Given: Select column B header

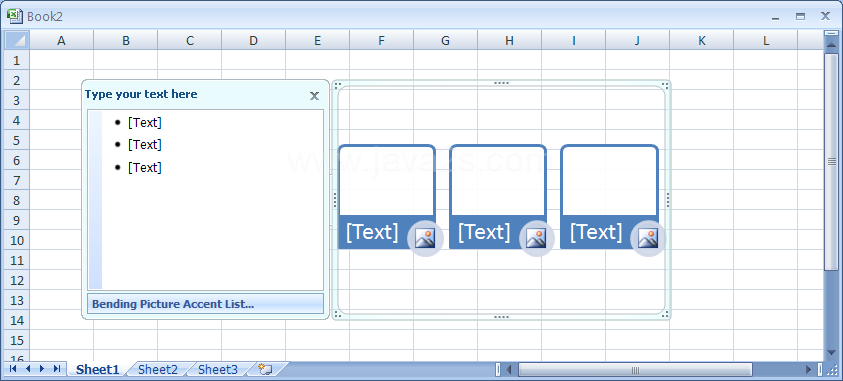Looking at the screenshot, I should (125, 40).
